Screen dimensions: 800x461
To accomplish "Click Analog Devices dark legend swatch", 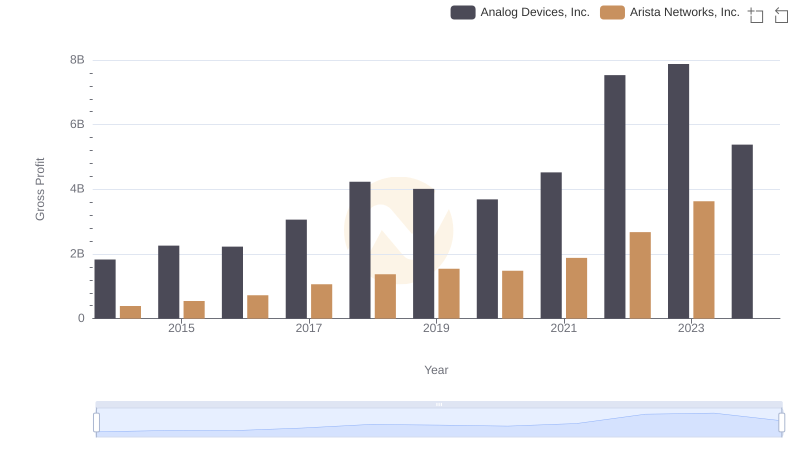I will point(463,12).
